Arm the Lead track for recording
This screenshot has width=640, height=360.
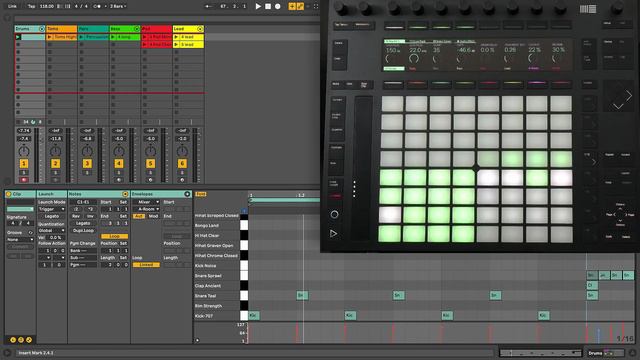[x=182, y=180]
